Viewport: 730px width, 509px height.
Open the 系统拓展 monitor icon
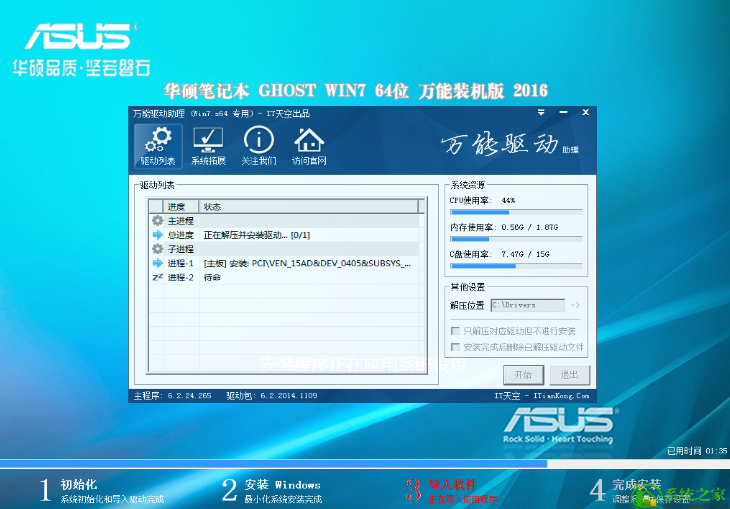pyautogui.click(x=208, y=146)
